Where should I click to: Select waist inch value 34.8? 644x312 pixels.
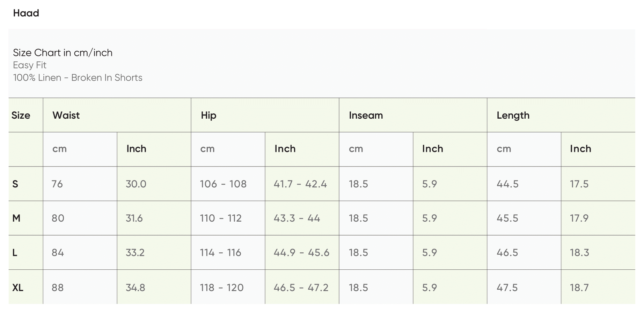point(136,288)
